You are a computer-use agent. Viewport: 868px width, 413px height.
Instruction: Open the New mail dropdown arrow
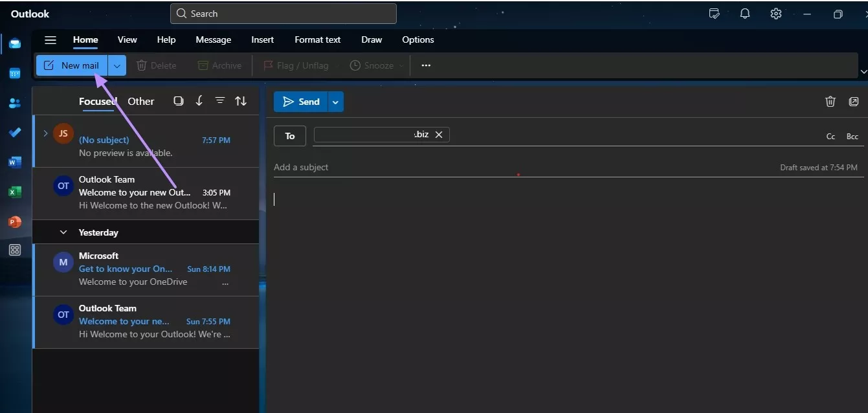pyautogui.click(x=117, y=65)
